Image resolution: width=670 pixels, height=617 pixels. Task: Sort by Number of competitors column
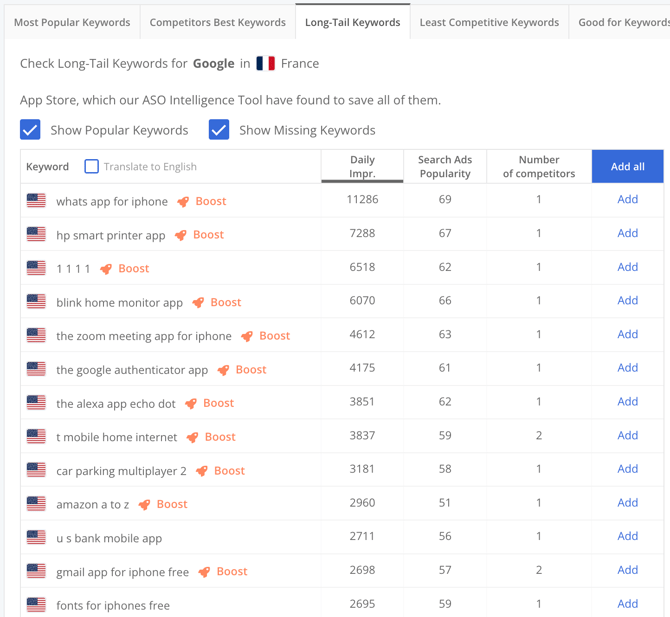[x=538, y=166]
